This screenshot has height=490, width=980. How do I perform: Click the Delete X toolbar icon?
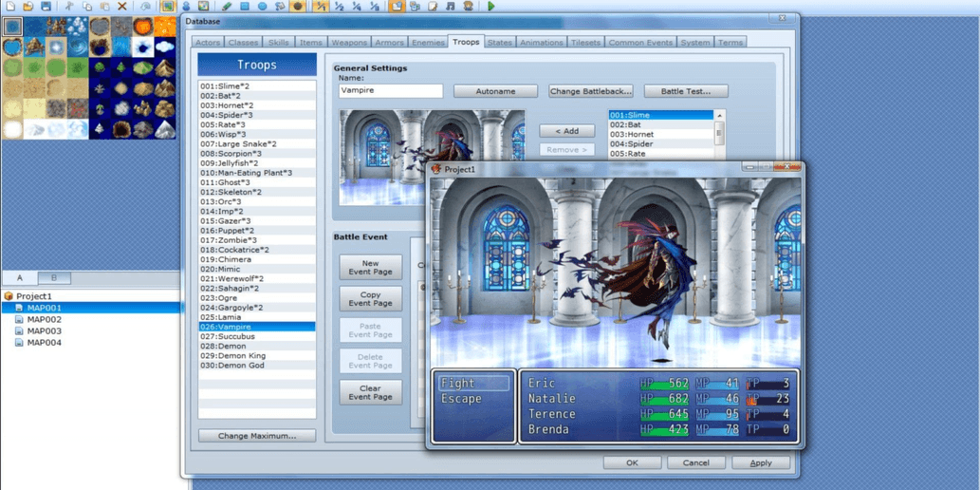click(x=122, y=7)
